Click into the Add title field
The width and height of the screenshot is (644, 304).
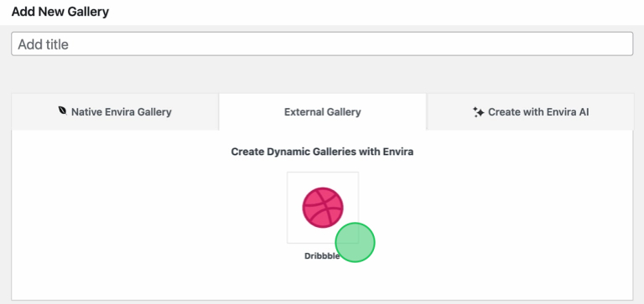tap(322, 44)
